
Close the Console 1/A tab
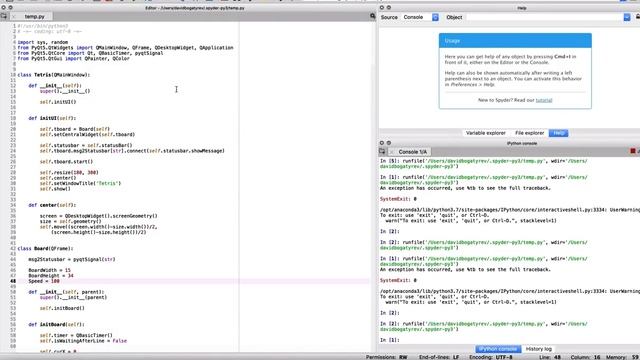391,152
